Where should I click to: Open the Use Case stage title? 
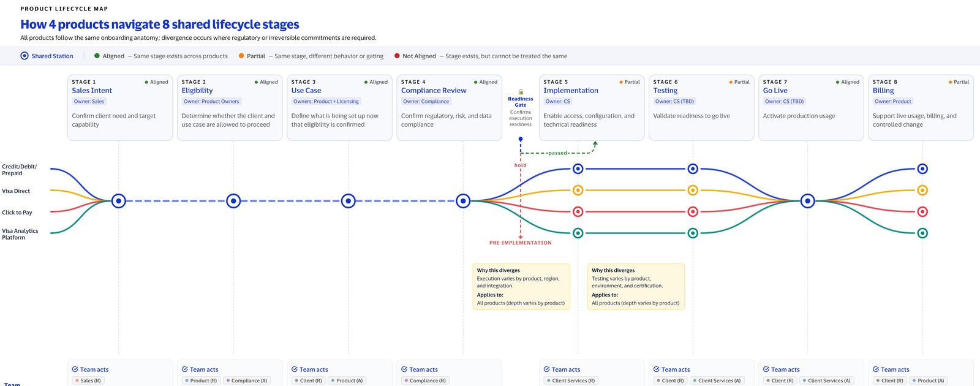[x=306, y=91]
